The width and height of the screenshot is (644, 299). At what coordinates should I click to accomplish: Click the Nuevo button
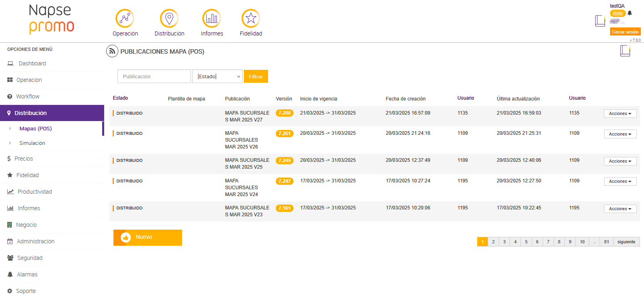pos(147,237)
